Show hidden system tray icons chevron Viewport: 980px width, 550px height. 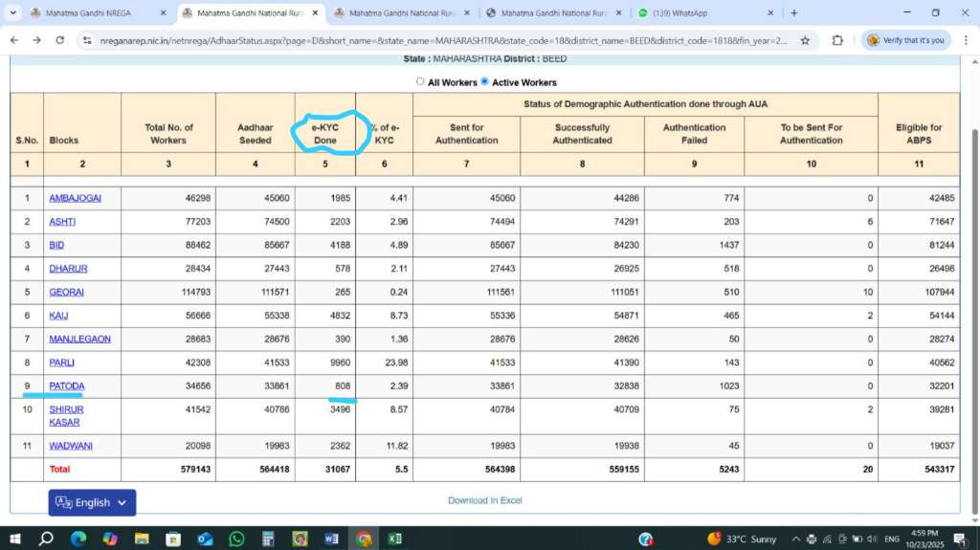pos(795,539)
